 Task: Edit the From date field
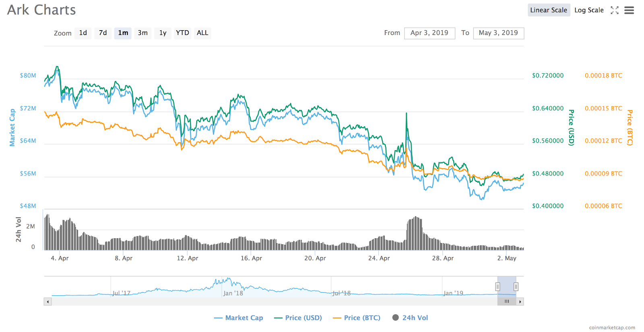click(x=429, y=33)
